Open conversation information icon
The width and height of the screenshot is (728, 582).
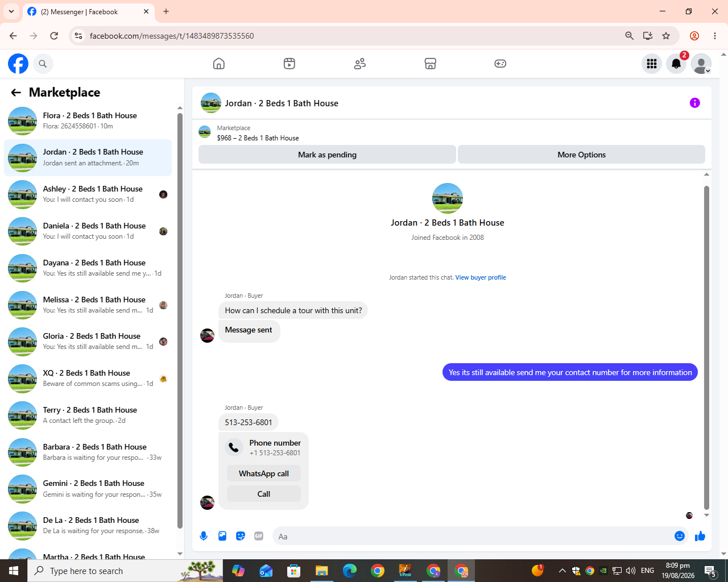(695, 103)
